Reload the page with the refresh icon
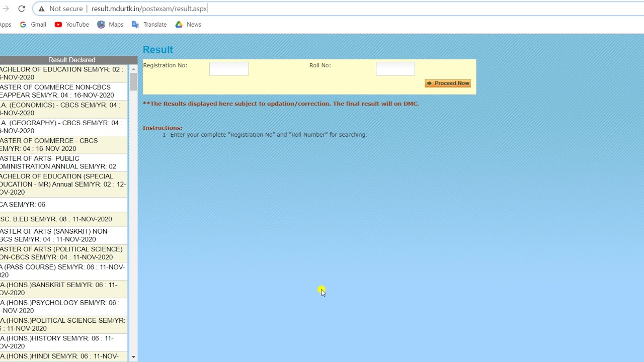 22,9
